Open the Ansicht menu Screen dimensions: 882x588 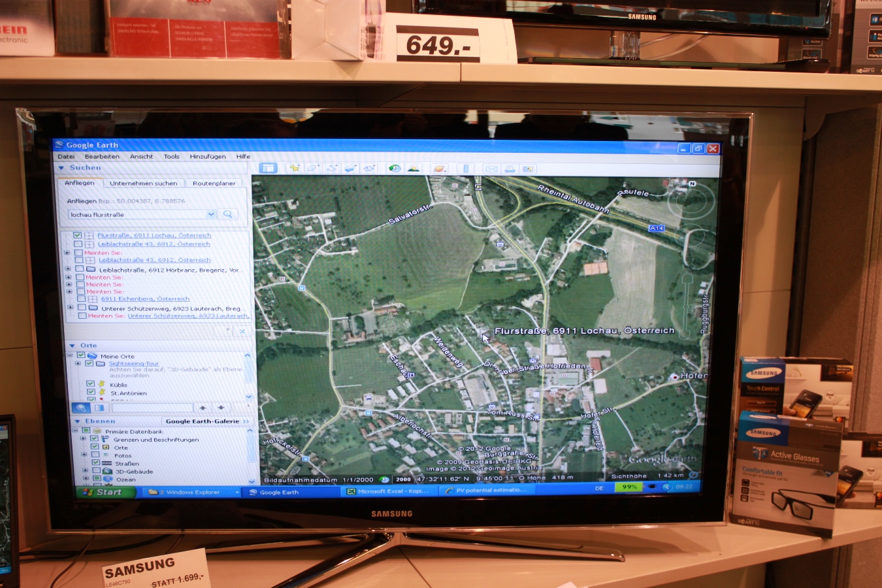point(141,157)
